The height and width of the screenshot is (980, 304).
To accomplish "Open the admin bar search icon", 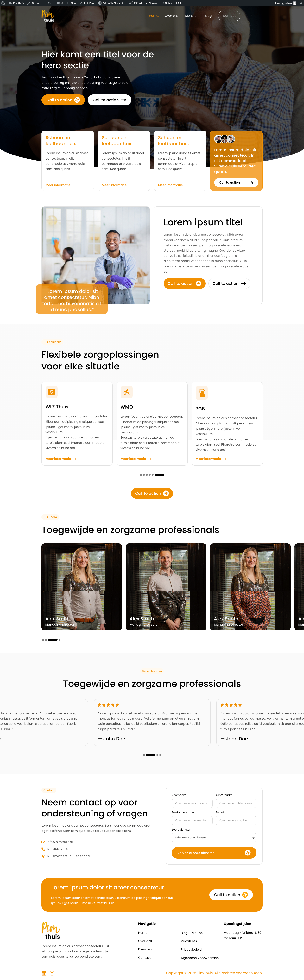I will [x=300, y=3].
